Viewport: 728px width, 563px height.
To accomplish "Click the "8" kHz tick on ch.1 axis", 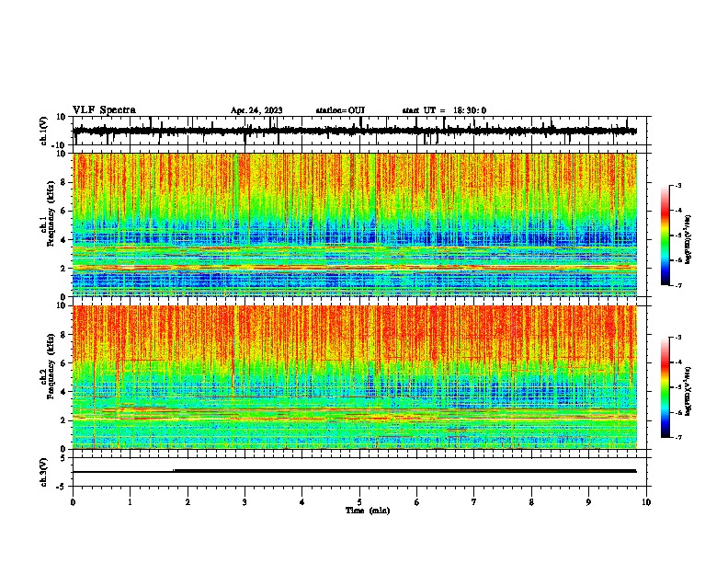I will [63, 182].
